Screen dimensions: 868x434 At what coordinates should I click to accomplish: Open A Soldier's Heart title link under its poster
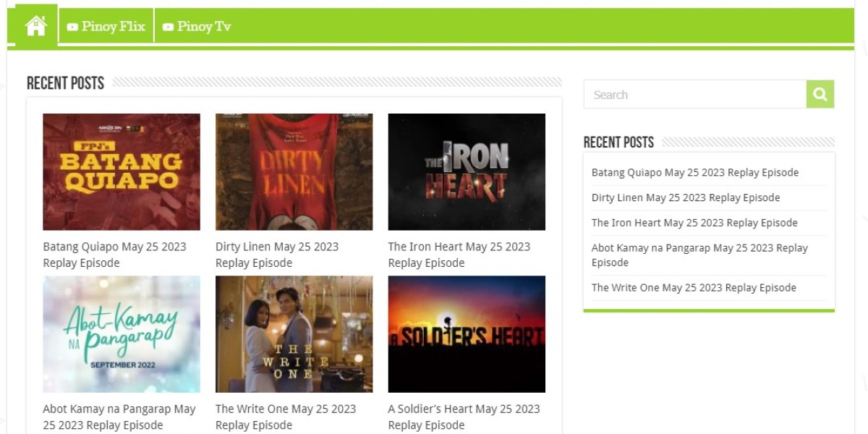coord(464,417)
